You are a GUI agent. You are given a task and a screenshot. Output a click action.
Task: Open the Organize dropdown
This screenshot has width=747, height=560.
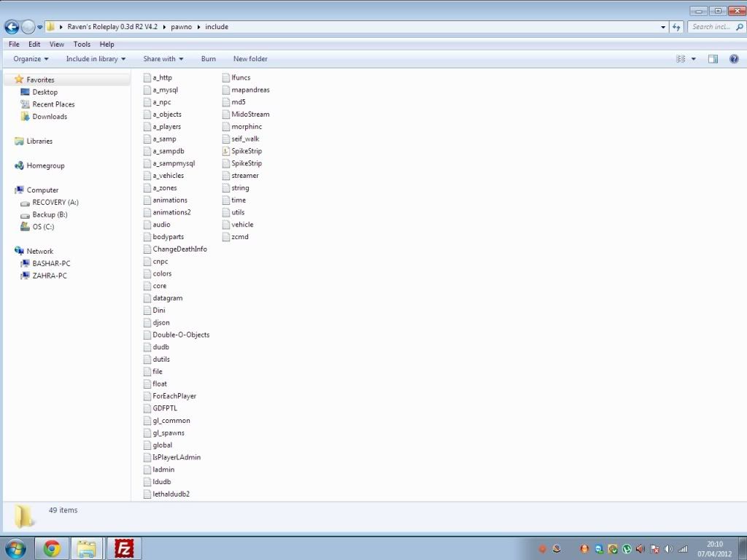[31, 59]
